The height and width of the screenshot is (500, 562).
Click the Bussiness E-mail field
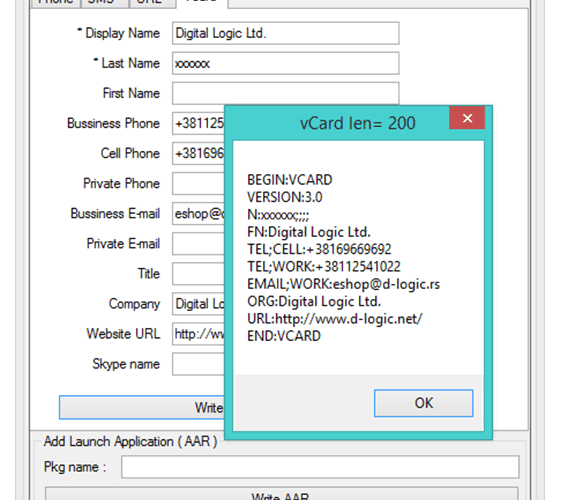point(198,214)
